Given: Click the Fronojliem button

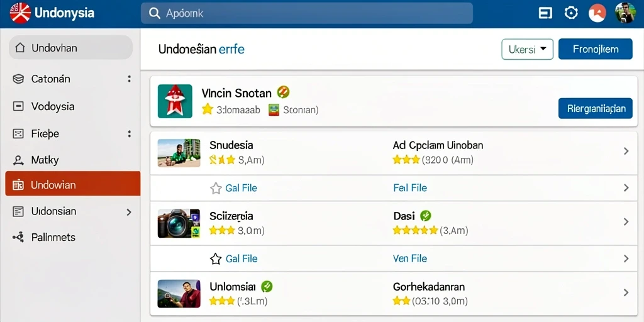Looking at the screenshot, I should click(x=595, y=49).
